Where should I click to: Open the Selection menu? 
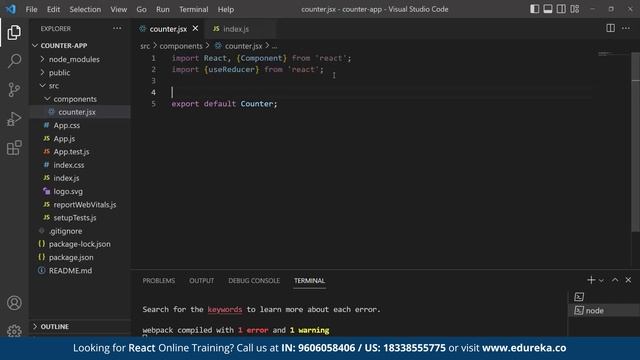[x=85, y=9]
